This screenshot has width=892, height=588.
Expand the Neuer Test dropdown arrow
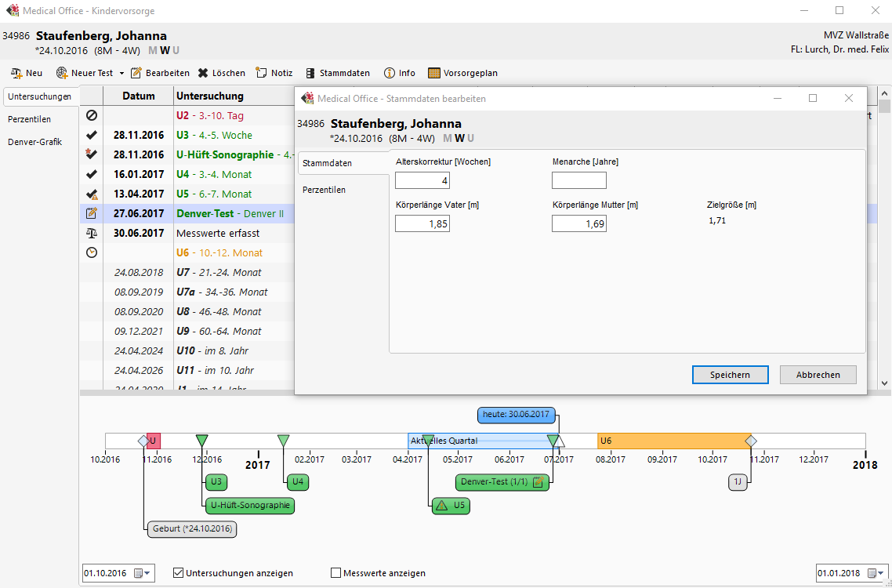[x=121, y=74]
